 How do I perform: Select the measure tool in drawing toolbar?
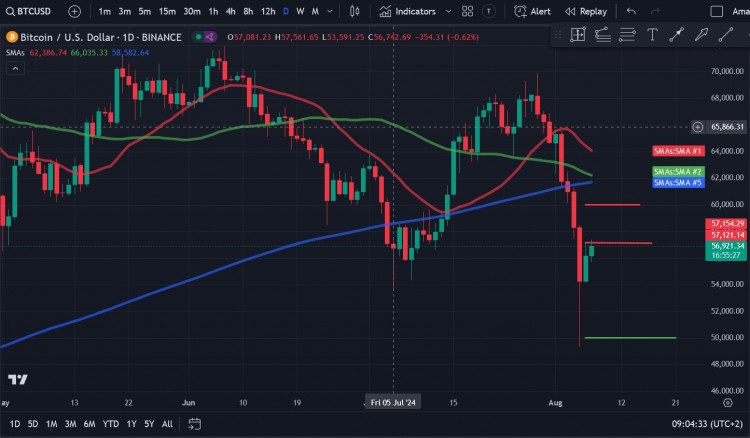[578, 34]
